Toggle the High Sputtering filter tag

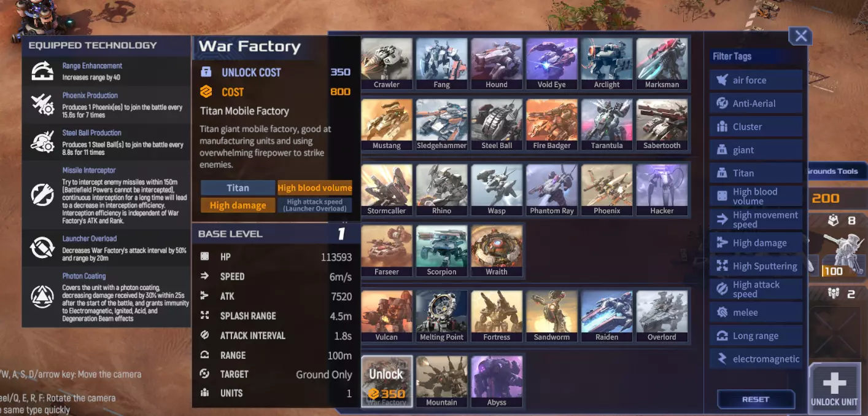(756, 266)
